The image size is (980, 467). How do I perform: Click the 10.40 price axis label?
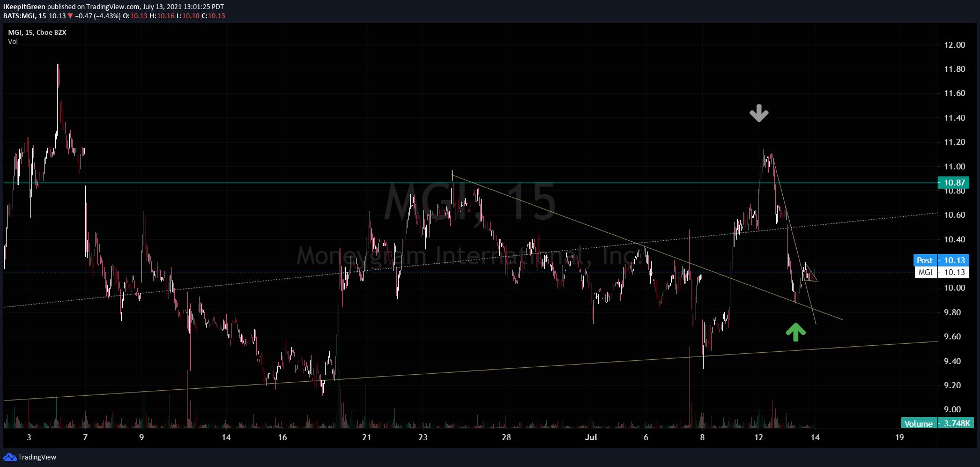click(x=954, y=239)
